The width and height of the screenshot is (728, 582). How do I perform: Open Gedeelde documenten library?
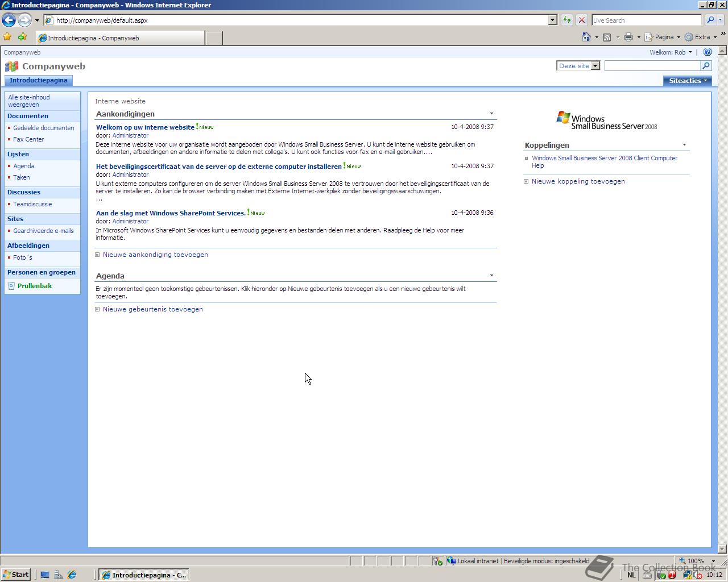pyautogui.click(x=44, y=128)
